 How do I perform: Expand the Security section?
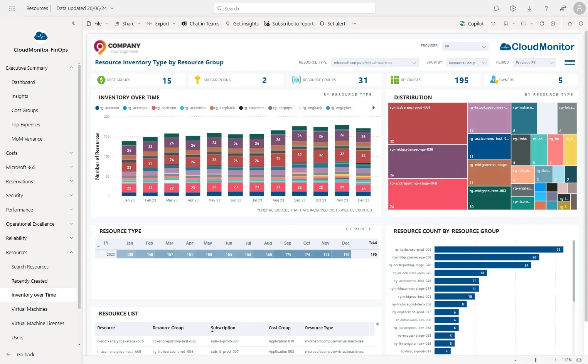(71, 196)
